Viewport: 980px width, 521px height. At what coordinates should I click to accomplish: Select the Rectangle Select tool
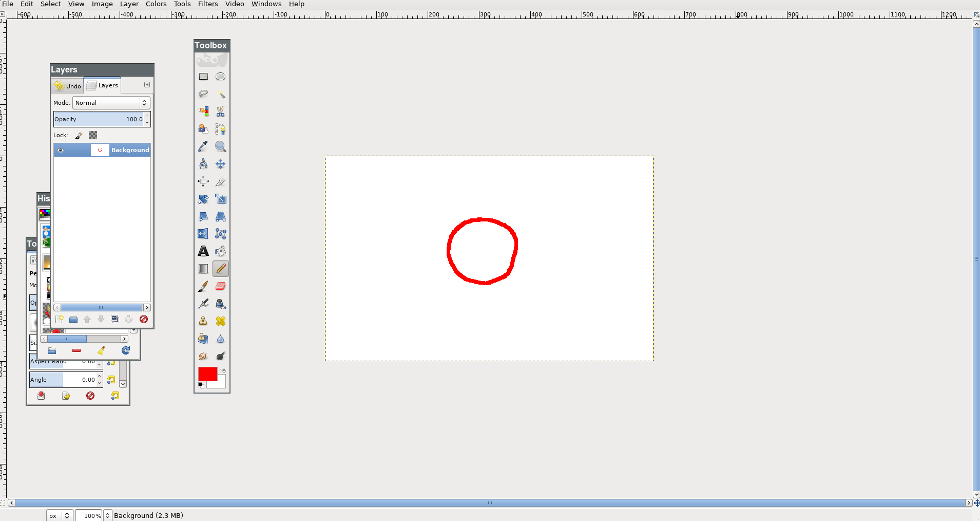tap(203, 77)
